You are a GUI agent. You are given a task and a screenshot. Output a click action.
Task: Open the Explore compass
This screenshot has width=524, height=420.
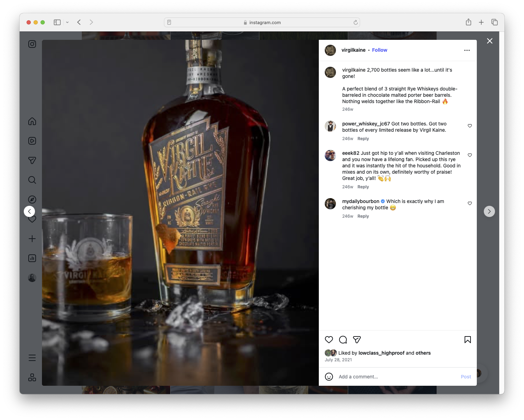point(32,199)
